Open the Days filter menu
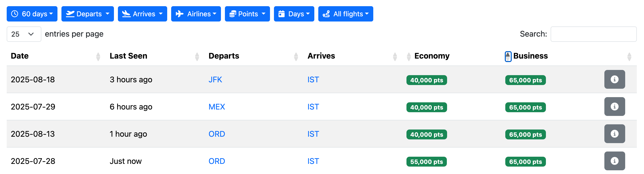The image size is (644, 174). pos(294,14)
